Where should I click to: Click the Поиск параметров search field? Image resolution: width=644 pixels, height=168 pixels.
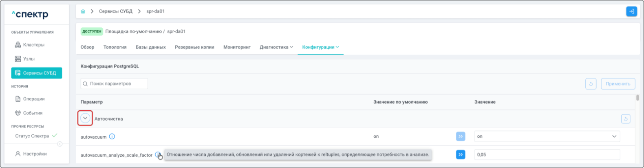tap(114, 84)
